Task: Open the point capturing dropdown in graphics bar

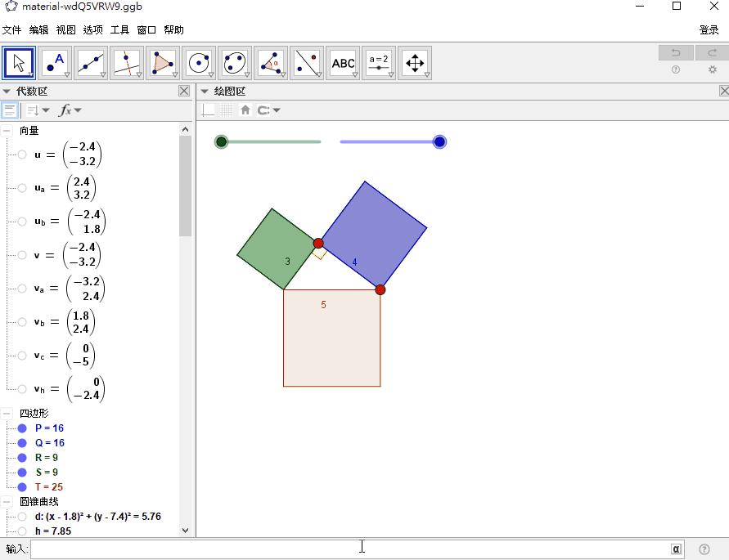Action: pos(275,109)
